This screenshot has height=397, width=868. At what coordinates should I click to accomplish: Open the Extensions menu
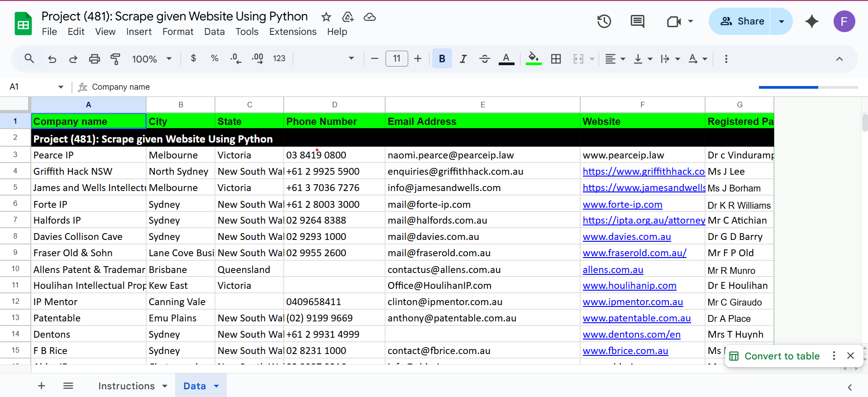293,32
